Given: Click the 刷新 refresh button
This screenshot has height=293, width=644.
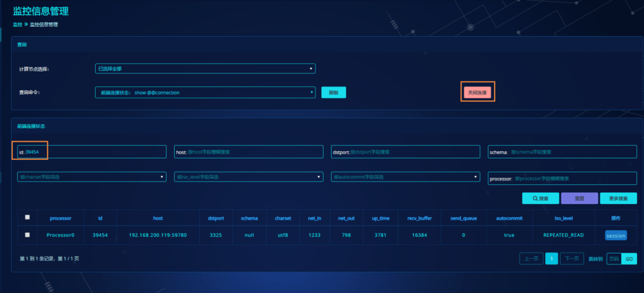Looking at the screenshot, I should click(334, 92).
